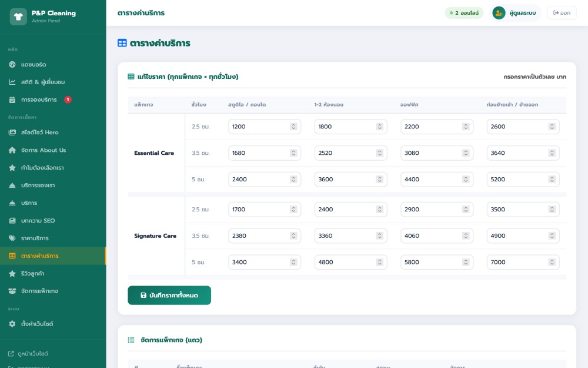Click the 2 ออนไลน์ status badge
Image resolution: width=588 pixels, height=368 pixels.
click(463, 13)
